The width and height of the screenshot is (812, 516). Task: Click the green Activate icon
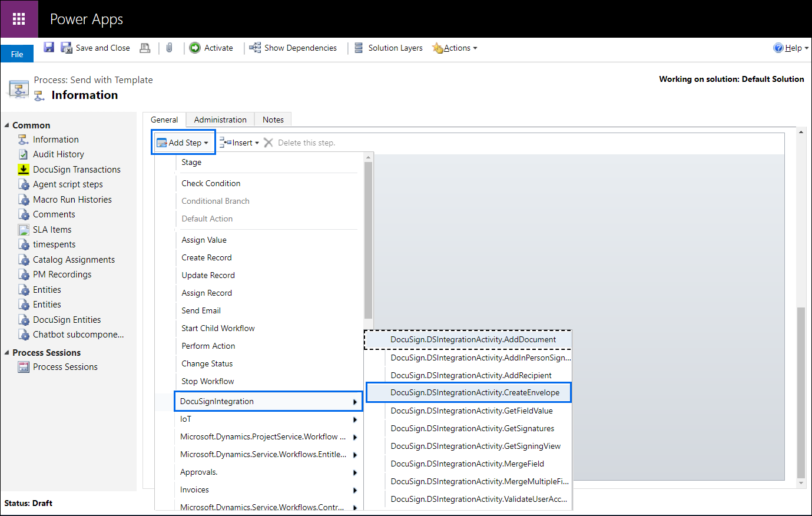coord(195,48)
